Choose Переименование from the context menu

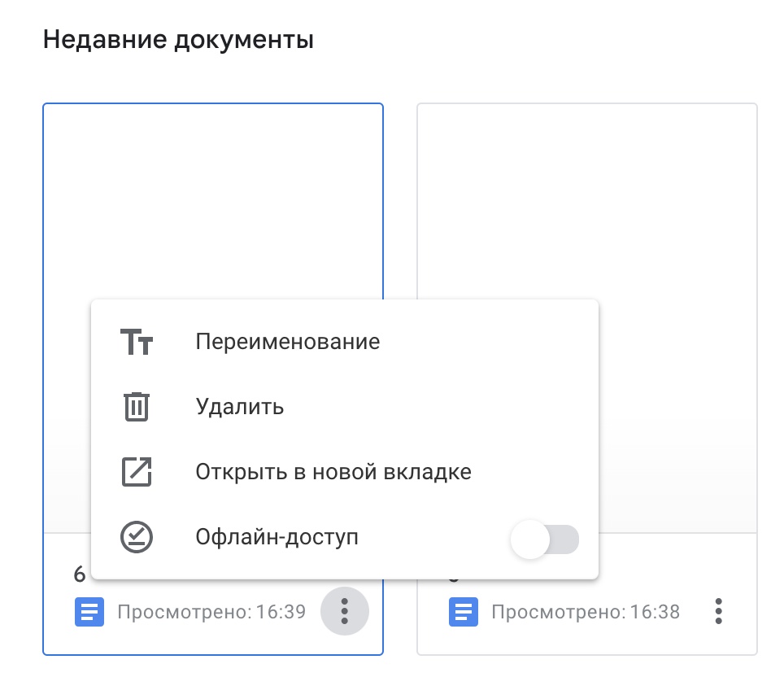(288, 342)
